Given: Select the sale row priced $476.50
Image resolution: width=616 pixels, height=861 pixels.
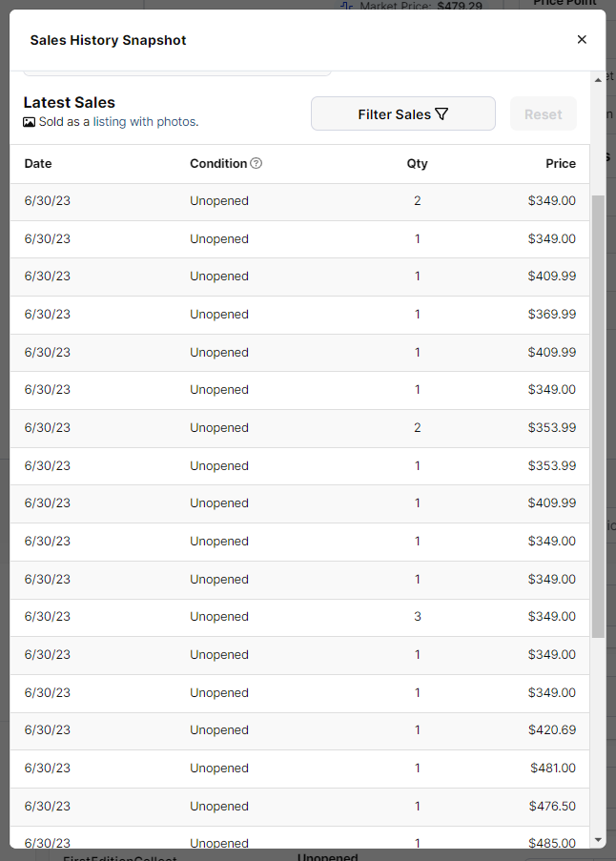Looking at the screenshot, I should pyautogui.click(x=299, y=806).
